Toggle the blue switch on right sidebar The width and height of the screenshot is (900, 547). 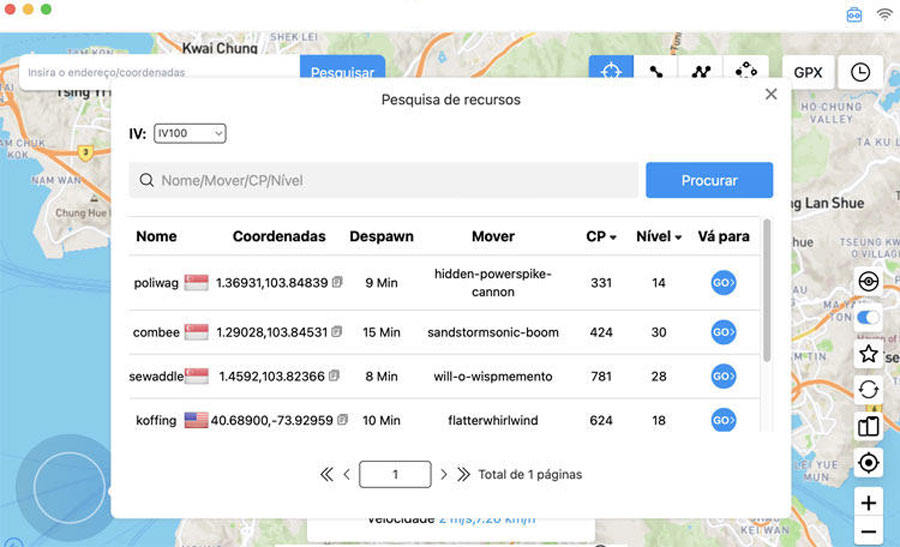tap(868, 317)
